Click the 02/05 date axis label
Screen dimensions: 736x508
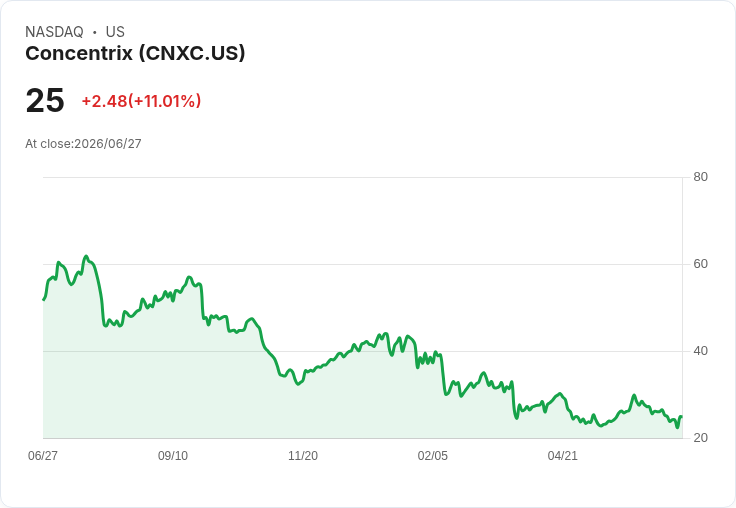432,455
